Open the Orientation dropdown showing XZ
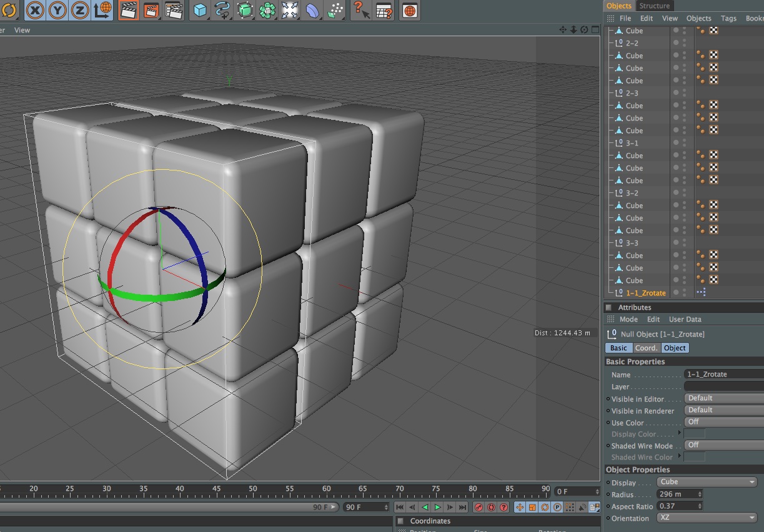 point(708,518)
